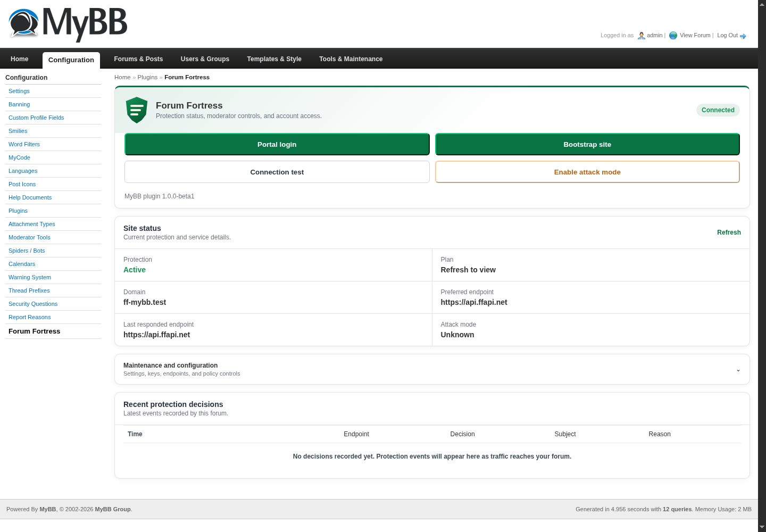Click the Decision column header
The image size is (766, 532).
pos(462,434)
